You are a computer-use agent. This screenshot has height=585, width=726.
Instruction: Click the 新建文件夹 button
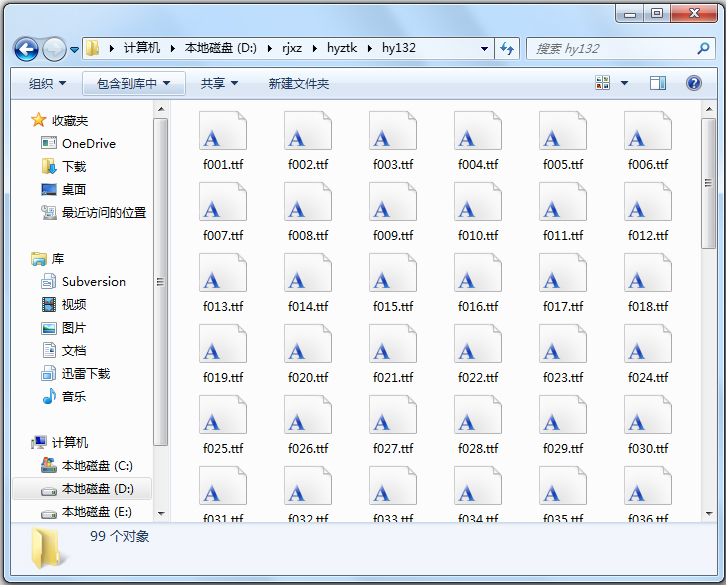point(298,84)
